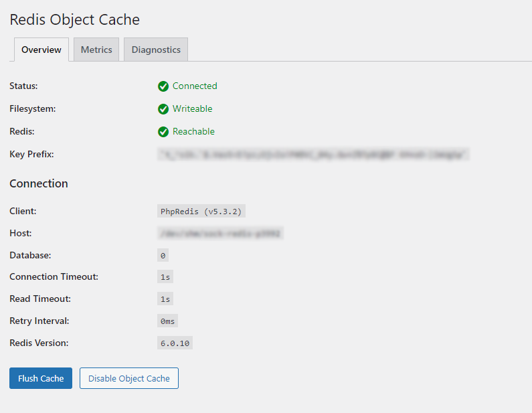Click the Redis Version 6.0.10 value
This screenshot has width=532, height=413.
point(175,343)
